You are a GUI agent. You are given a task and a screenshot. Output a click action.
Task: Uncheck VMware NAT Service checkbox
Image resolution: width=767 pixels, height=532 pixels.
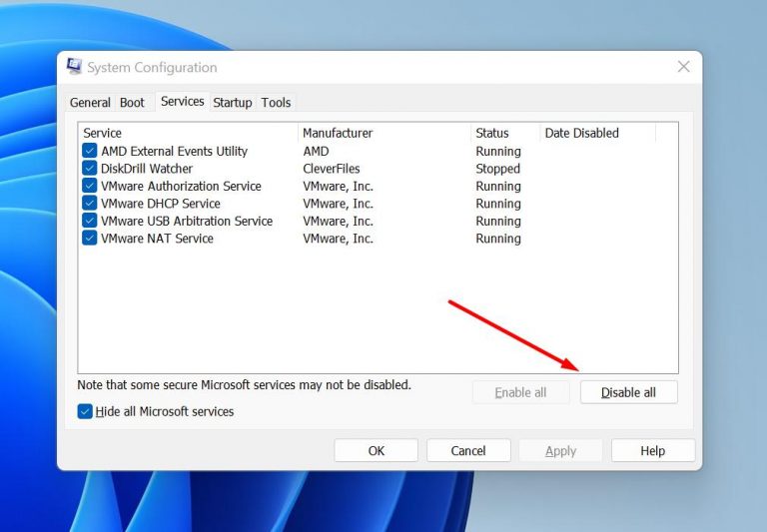click(90, 239)
